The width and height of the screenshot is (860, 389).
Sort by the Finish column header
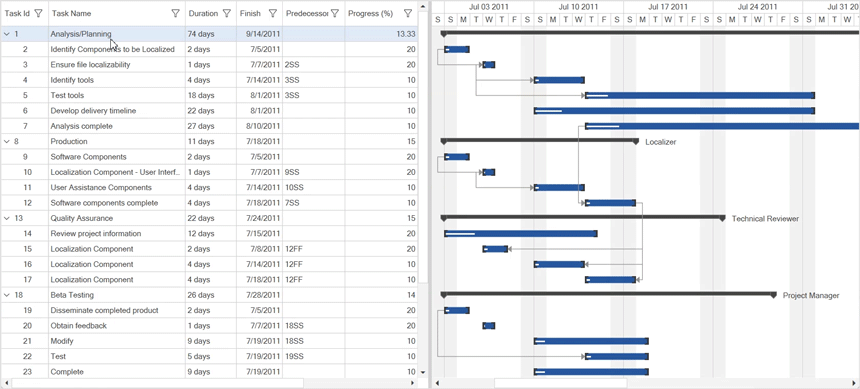(250, 13)
